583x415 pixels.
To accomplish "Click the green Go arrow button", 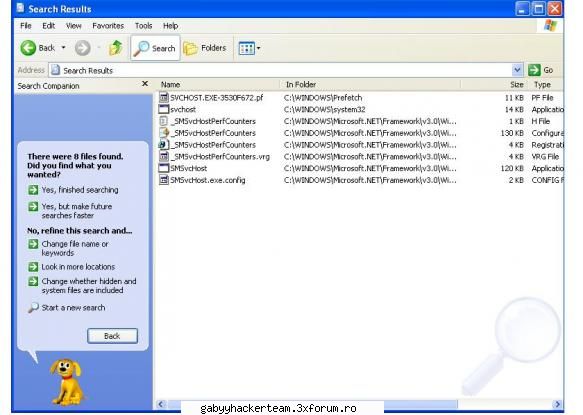I will pyautogui.click(x=534, y=70).
